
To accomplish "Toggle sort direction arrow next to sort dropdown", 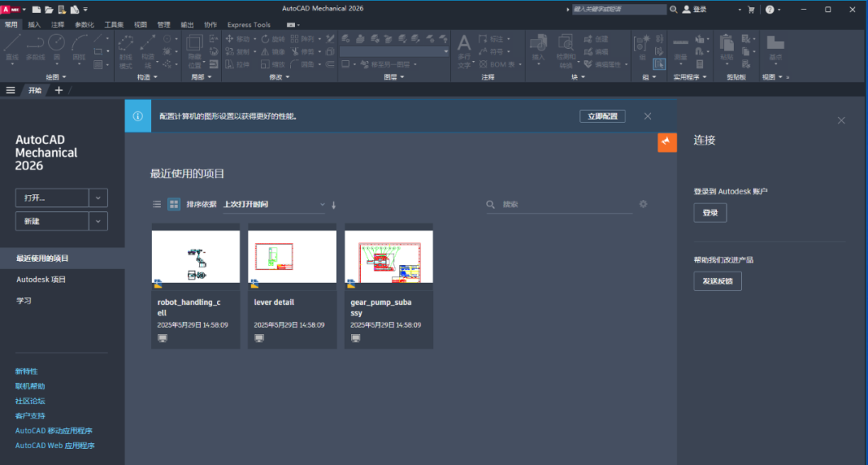I will click(334, 205).
